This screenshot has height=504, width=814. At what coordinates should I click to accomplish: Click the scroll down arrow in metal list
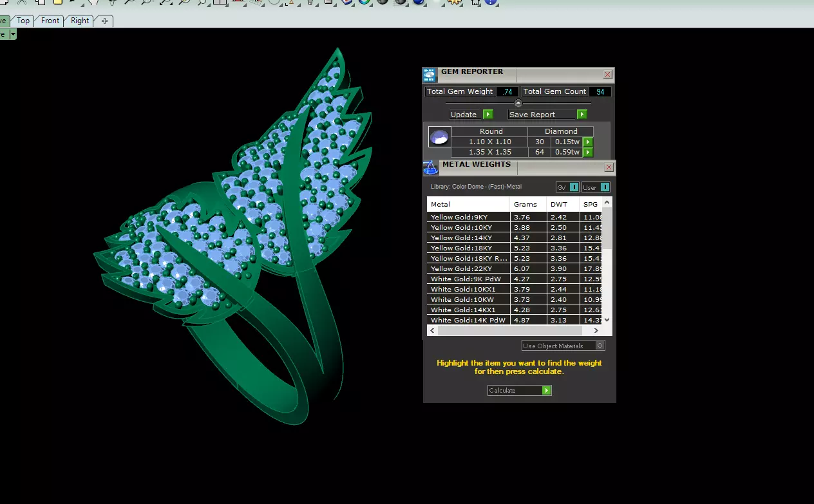coord(607,320)
